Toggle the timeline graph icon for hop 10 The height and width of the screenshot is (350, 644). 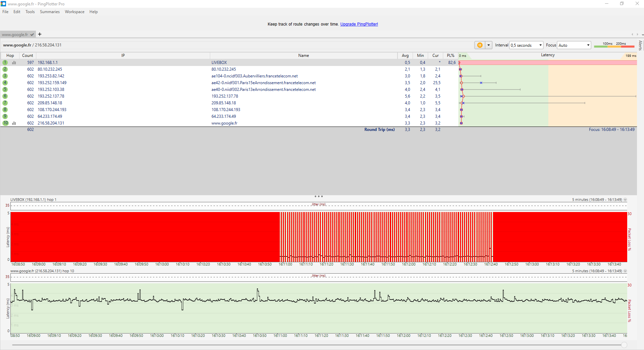click(14, 123)
